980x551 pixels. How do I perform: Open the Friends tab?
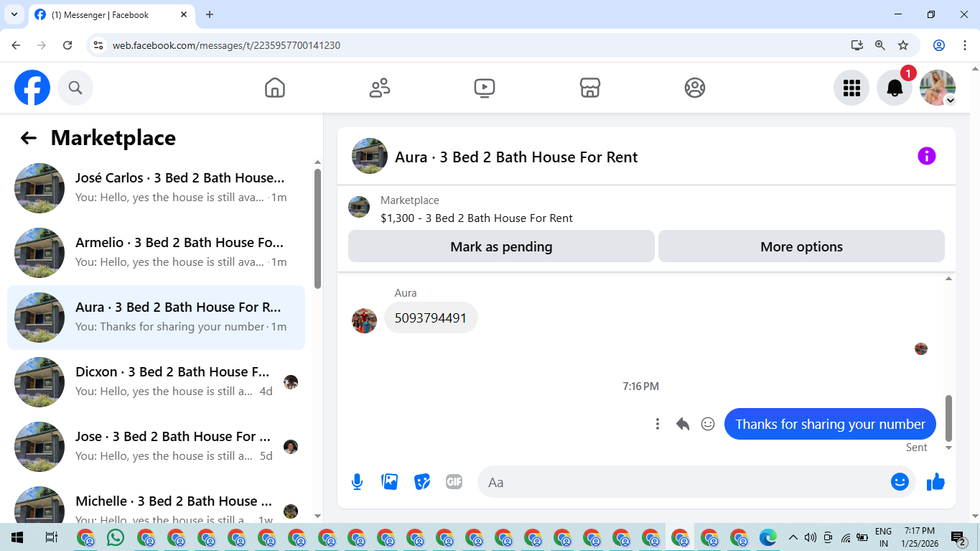coord(380,88)
